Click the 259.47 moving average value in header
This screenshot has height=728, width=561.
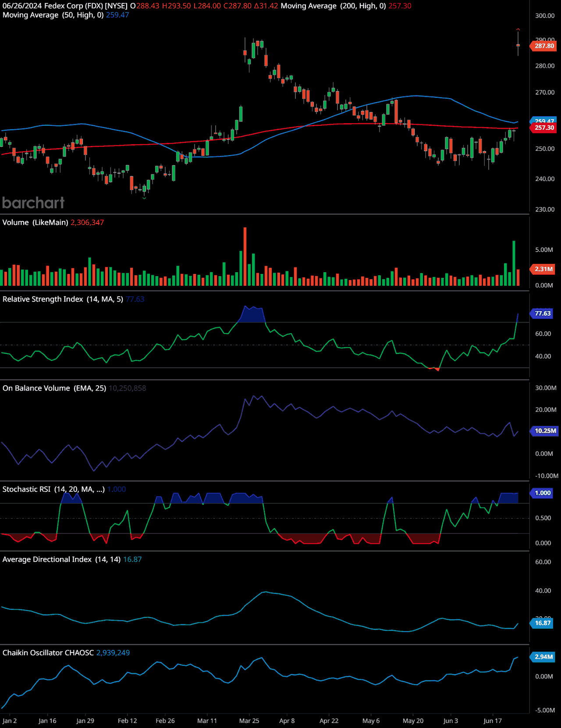(x=117, y=15)
